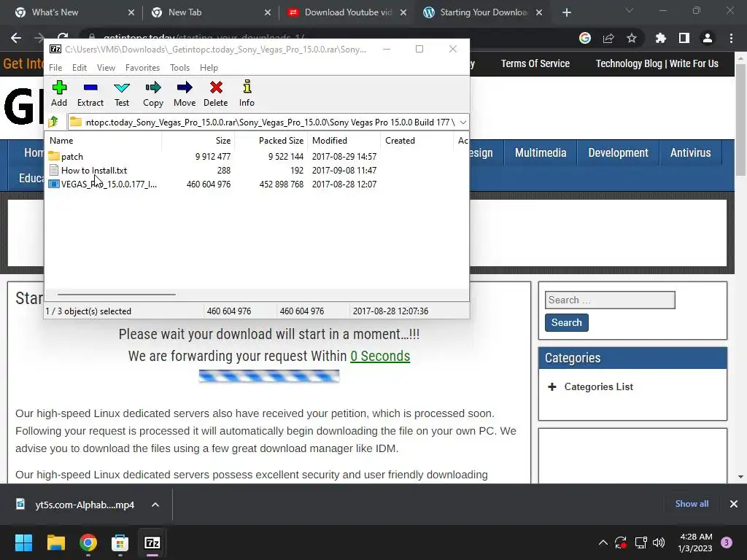The height and width of the screenshot is (560, 747).
Task: Click the red Delete icon in 7-Zip
Action: click(x=216, y=94)
